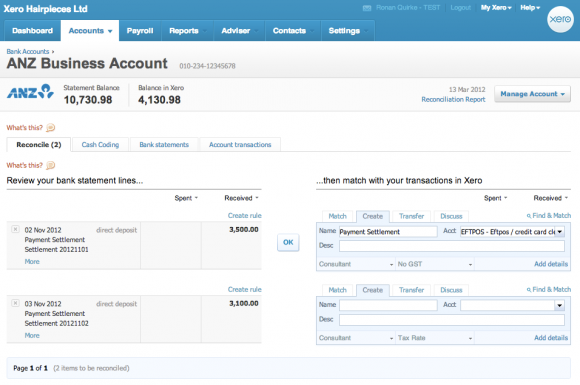Click the magnifier on the second Find & Match
This screenshot has height=385, width=580.
coord(529,290)
